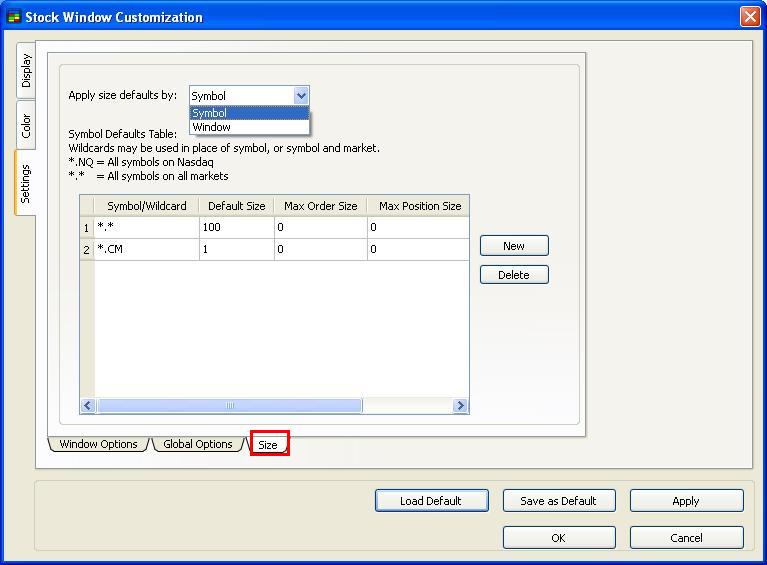Select the Settings side tab
Viewport: 767px width, 565px height.
pyautogui.click(x=26, y=183)
